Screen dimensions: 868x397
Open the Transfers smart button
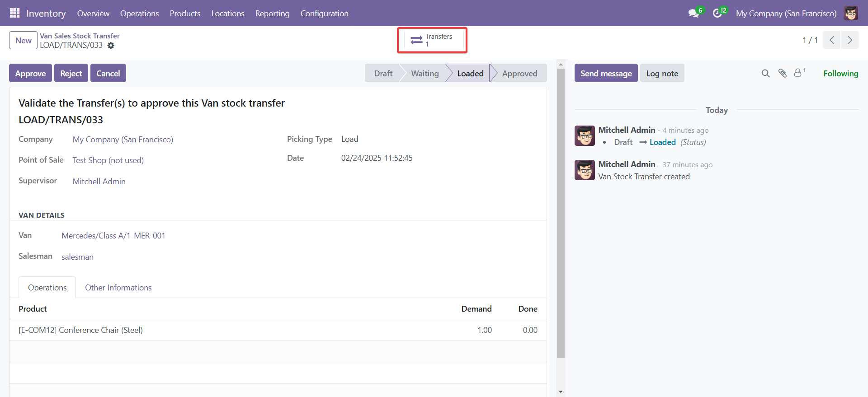pos(432,40)
